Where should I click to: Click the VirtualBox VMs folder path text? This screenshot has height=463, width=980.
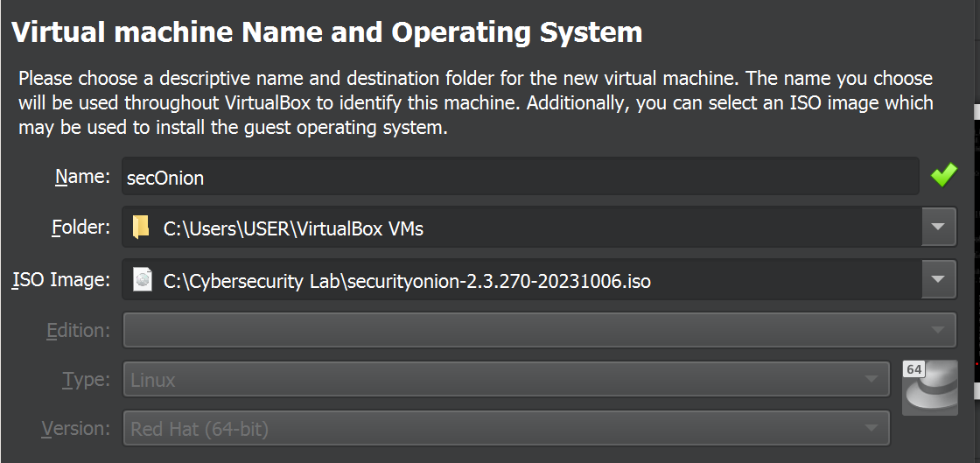[x=293, y=229]
